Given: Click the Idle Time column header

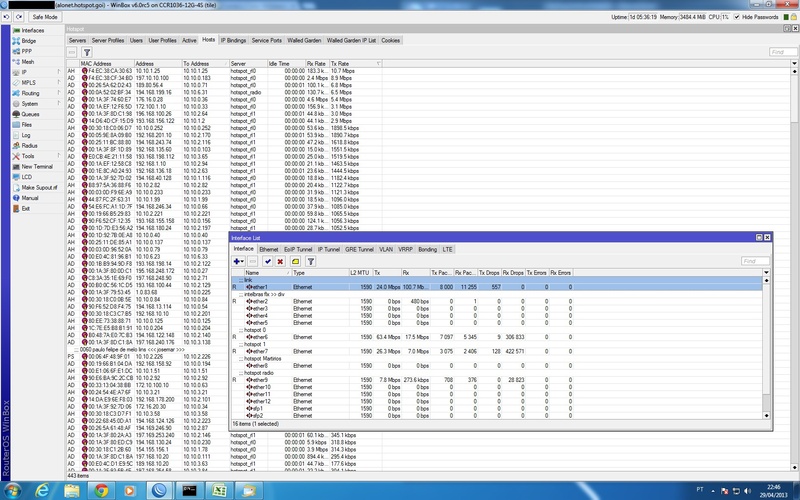Looking at the screenshot, I should (x=286, y=63).
